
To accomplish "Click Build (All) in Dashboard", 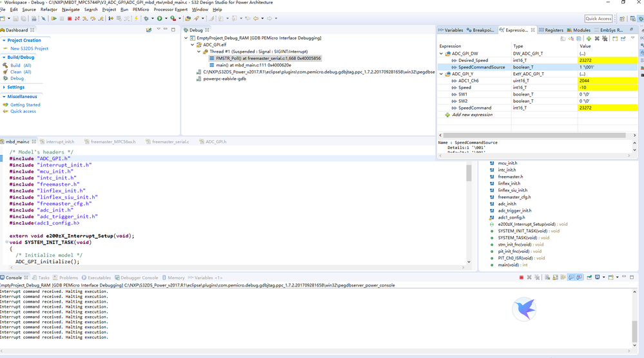I will (x=21, y=65).
